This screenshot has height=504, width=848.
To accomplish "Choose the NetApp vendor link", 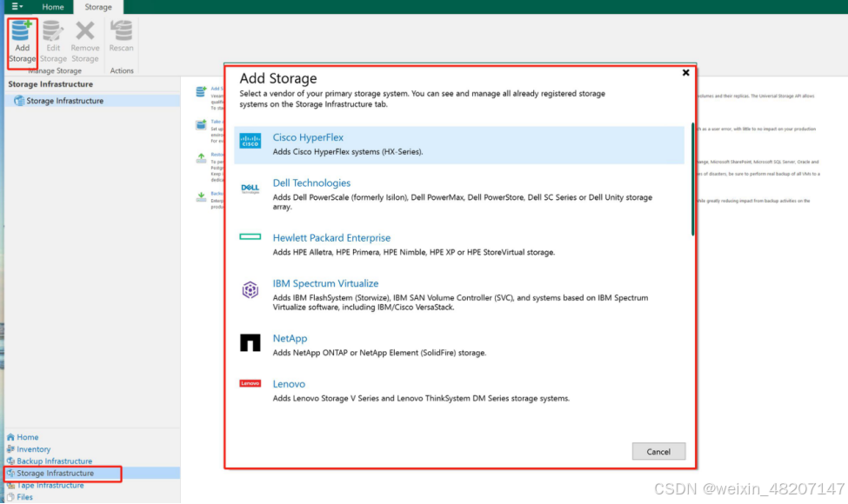I will (290, 338).
